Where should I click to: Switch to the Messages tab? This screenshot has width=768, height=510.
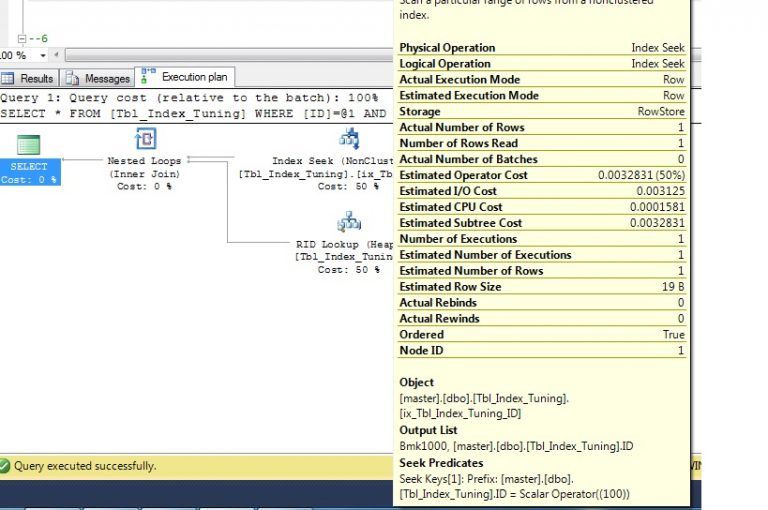click(x=98, y=78)
